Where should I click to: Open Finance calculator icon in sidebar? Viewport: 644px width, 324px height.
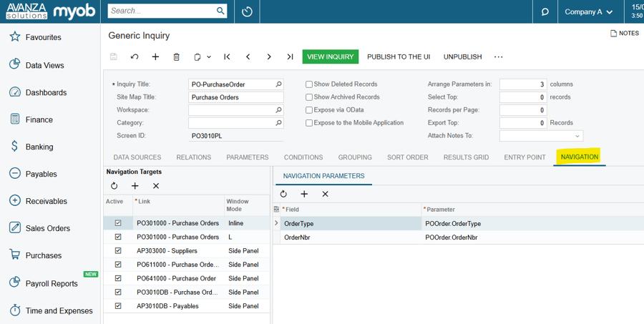15,119
